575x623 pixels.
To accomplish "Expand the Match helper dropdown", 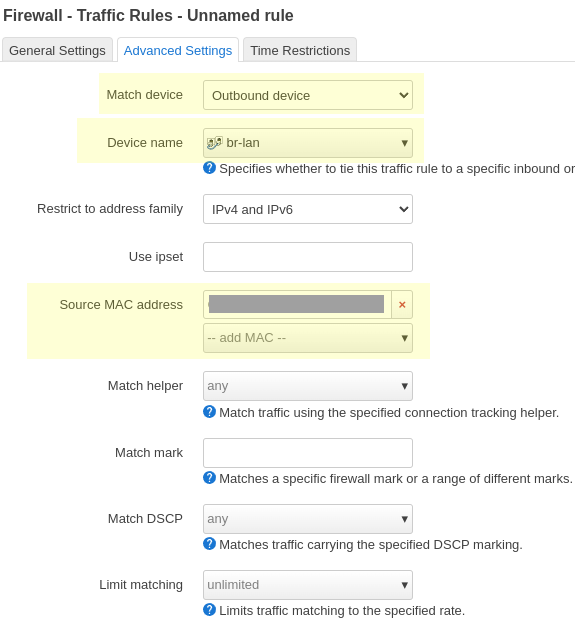I will pyautogui.click(x=308, y=386).
